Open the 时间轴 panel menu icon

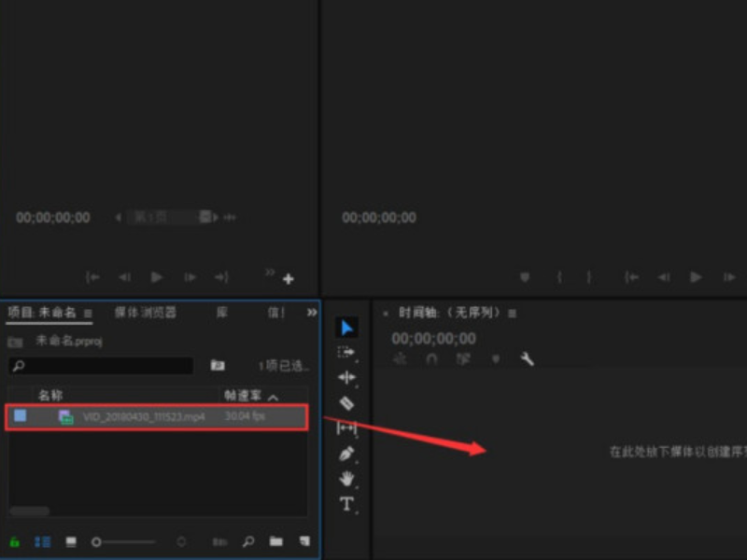(512, 314)
